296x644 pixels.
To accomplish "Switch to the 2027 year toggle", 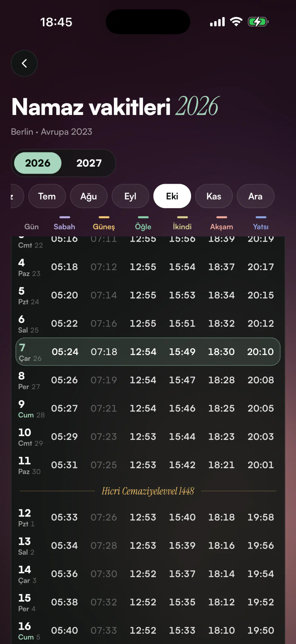I will 89,163.
